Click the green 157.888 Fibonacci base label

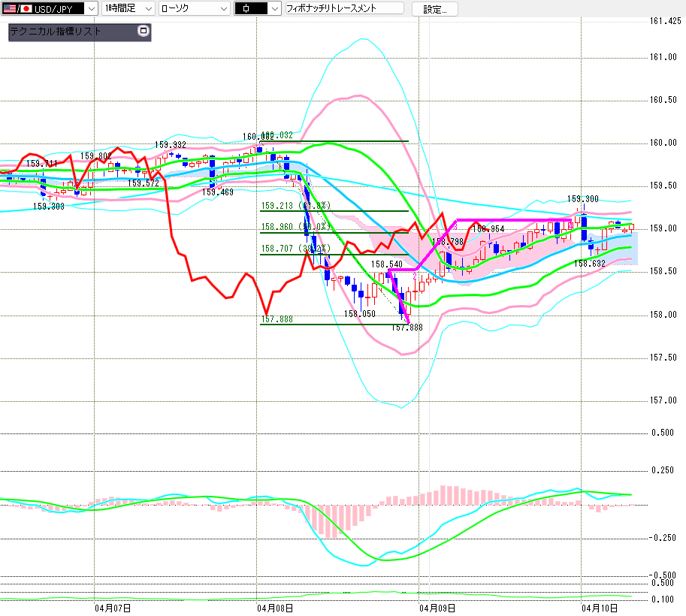click(277, 319)
